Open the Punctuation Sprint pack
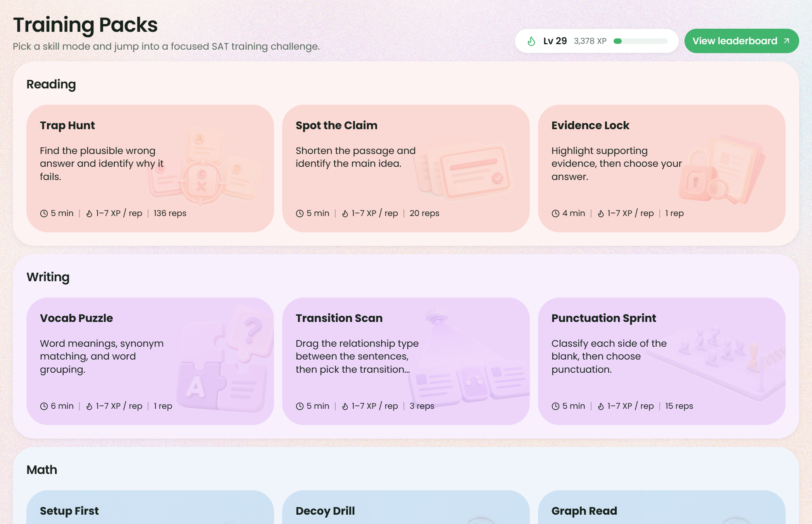The height and width of the screenshot is (524, 812). point(662,361)
